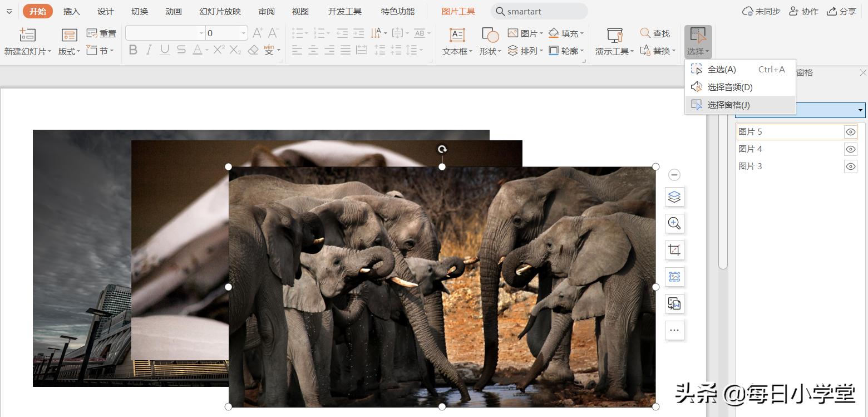Click the smartart search field
Image resolution: width=868 pixels, height=417 pixels.
(x=540, y=11)
